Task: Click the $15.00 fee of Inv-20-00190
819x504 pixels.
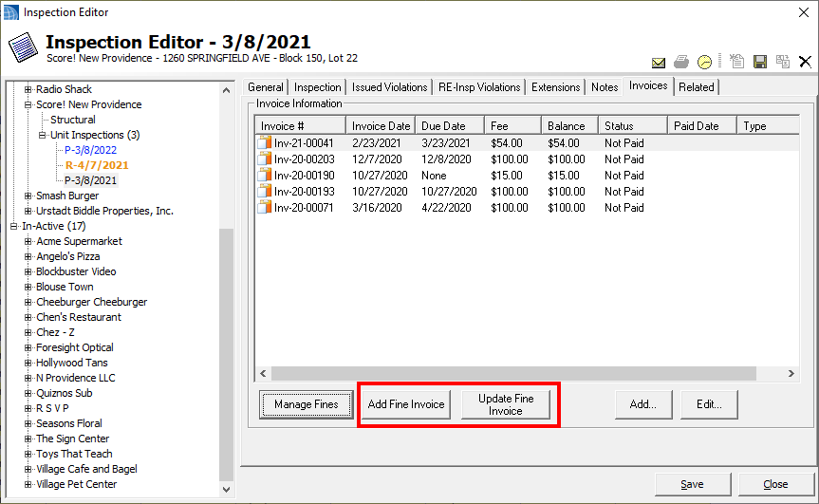Action: (x=507, y=175)
